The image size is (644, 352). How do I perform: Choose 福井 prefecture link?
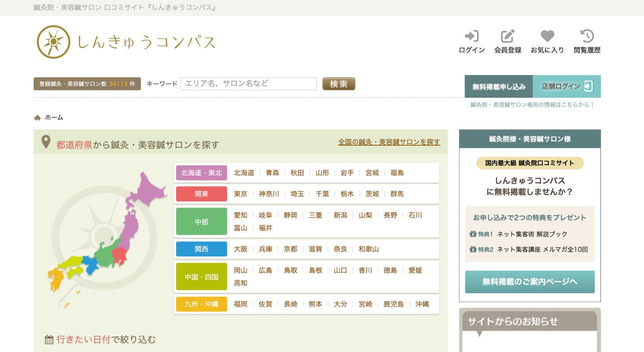click(266, 228)
